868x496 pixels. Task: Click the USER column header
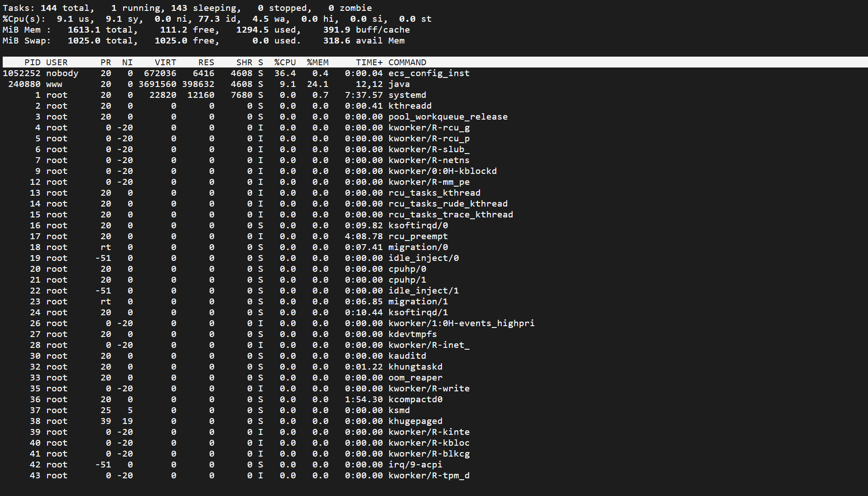[x=57, y=63]
